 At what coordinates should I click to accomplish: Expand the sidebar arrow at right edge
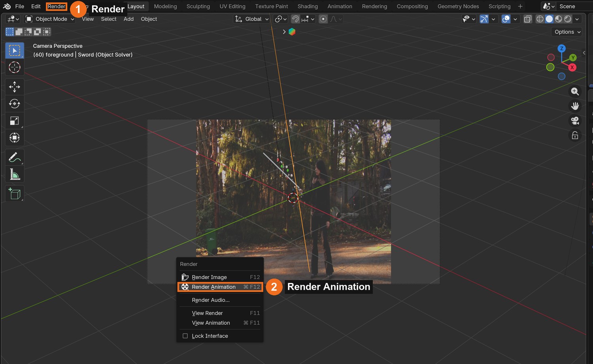pos(584,53)
